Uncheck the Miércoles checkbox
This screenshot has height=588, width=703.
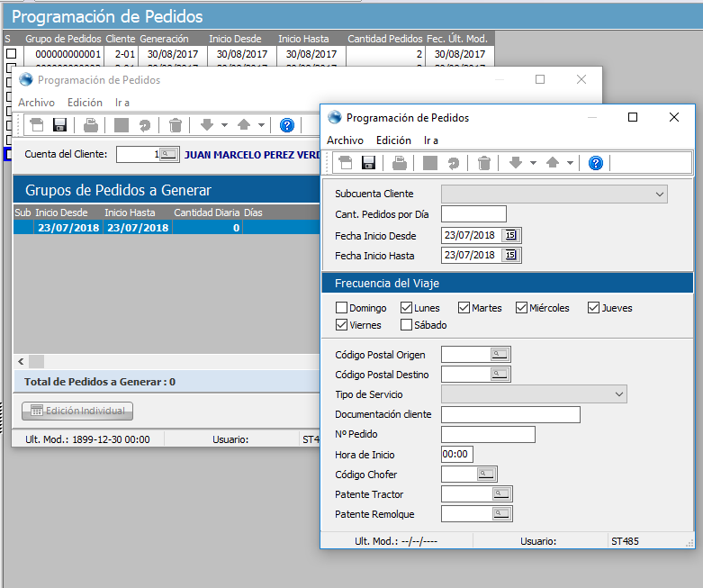pyautogui.click(x=522, y=308)
